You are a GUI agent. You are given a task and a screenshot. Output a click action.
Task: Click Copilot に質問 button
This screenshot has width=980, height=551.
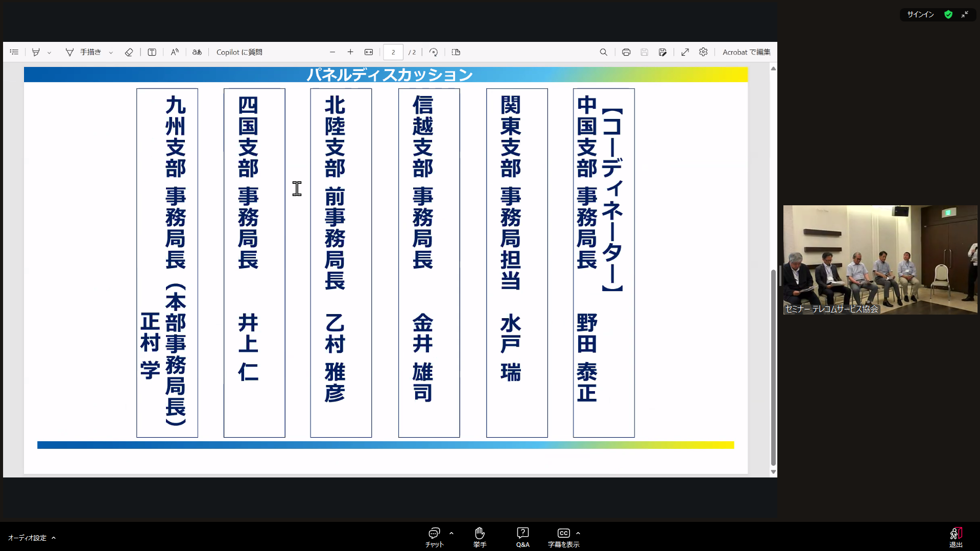tap(239, 52)
